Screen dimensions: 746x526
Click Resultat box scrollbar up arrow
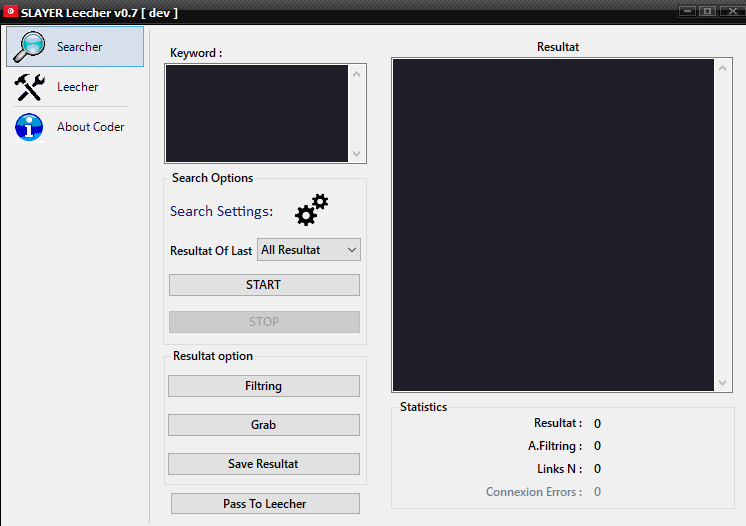(722, 68)
